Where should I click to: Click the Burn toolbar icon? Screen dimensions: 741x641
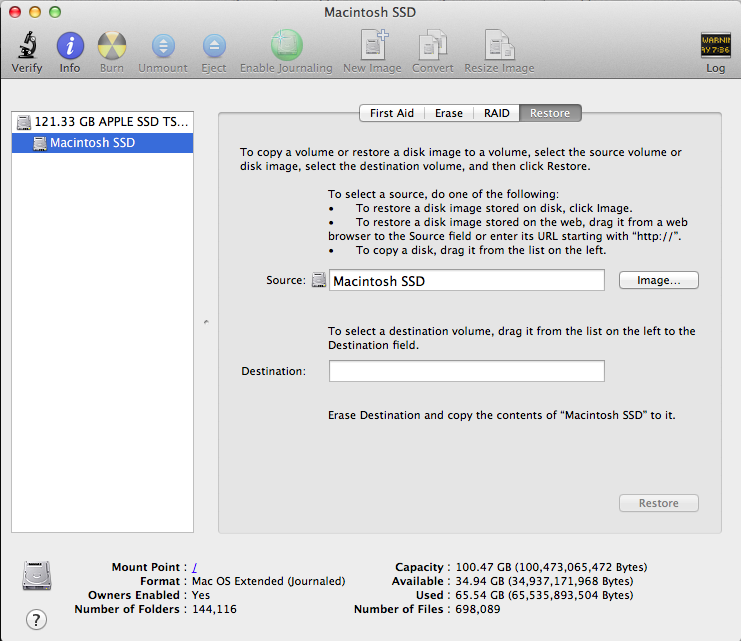coord(112,46)
